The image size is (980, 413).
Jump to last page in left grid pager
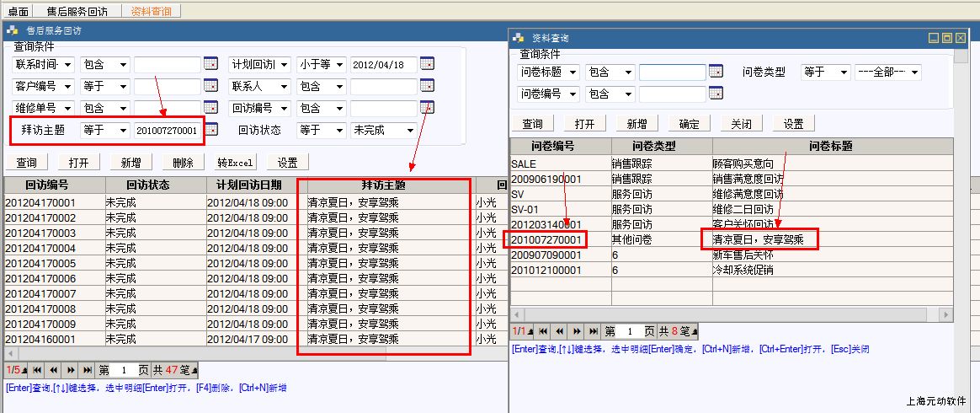(x=87, y=370)
